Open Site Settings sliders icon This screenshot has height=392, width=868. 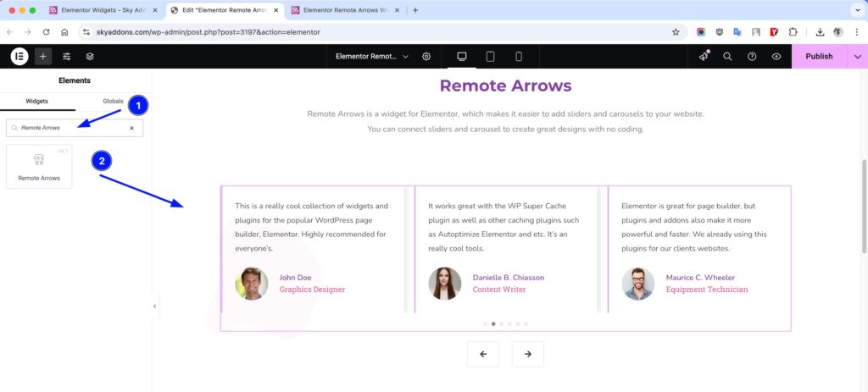point(67,57)
